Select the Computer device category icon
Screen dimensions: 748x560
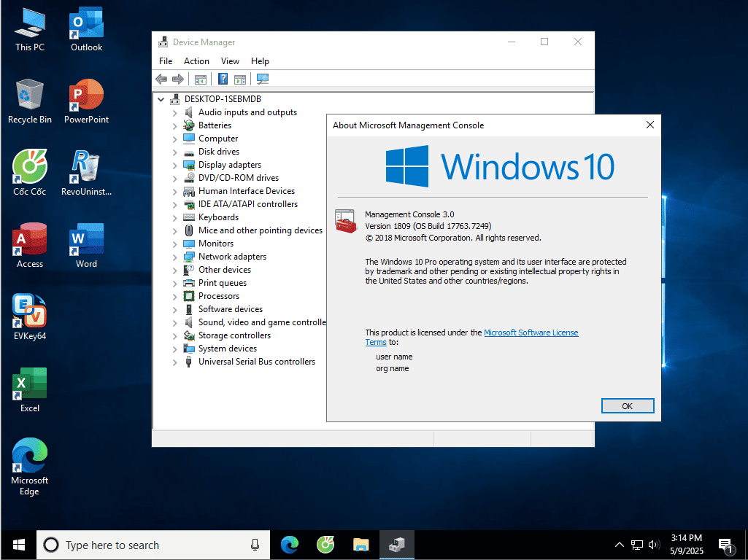[189, 139]
